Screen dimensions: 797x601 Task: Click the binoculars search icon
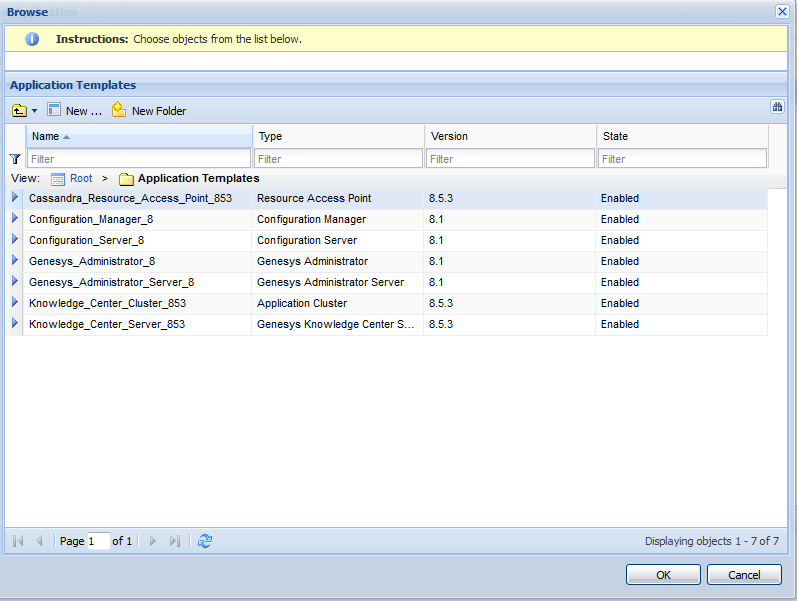(777, 106)
